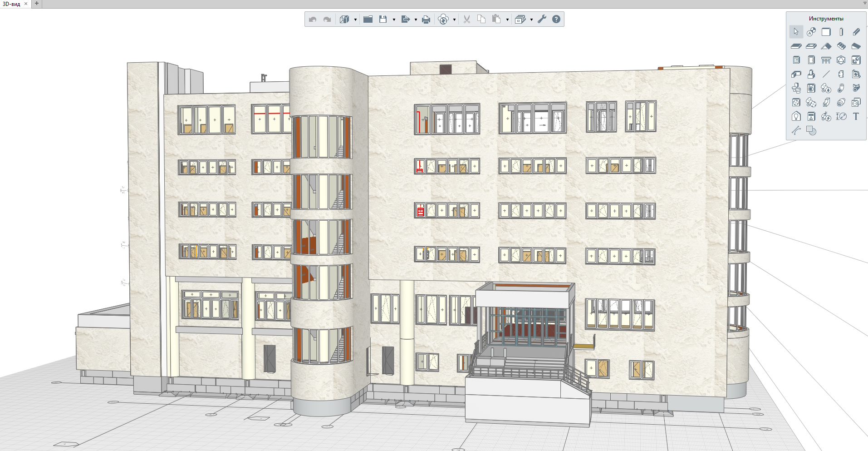The height and width of the screenshot is (451, 868).
Task: Pick the Railing tool
Action: [826, 60]
